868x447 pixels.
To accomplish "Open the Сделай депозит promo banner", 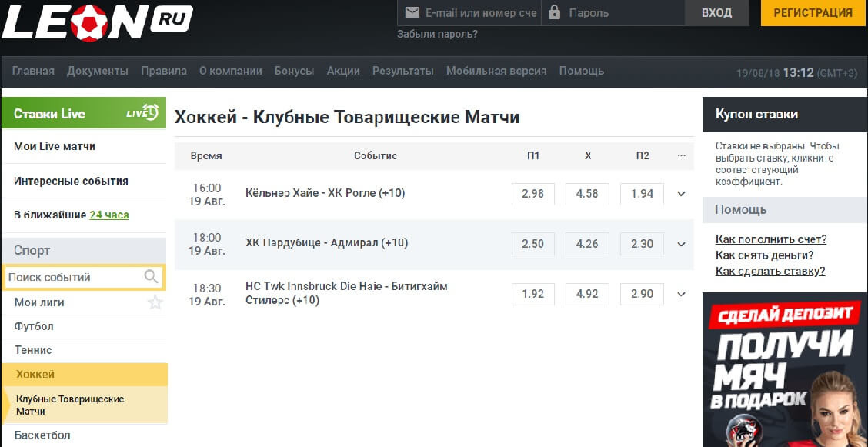I will (x=785, y=369).
